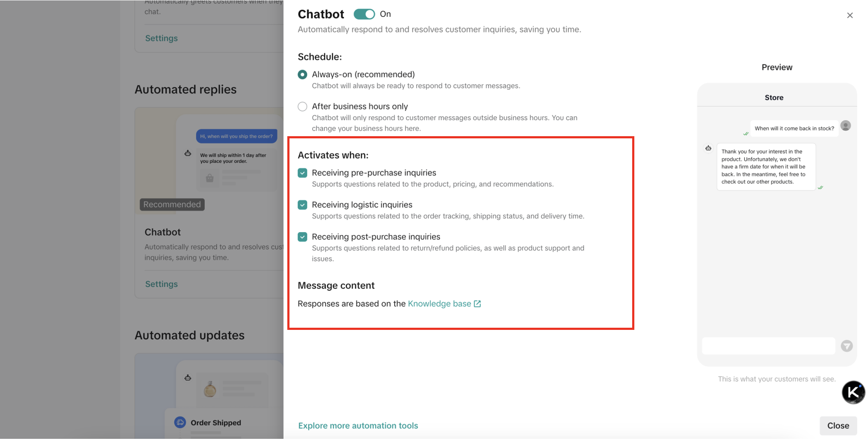Click the black K floating assistant icon
The width and height of the screenshot is (868, 441).
pos(853,393)
